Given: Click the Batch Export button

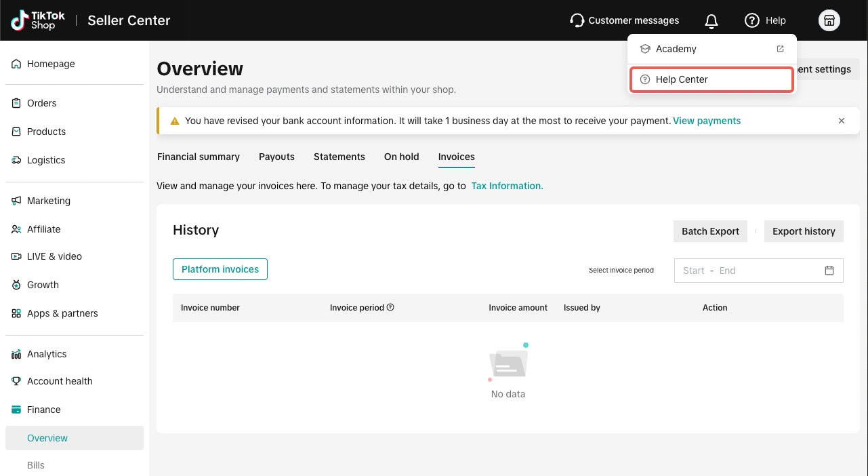Looking at the screenshot, I should (x=710, y=231).
